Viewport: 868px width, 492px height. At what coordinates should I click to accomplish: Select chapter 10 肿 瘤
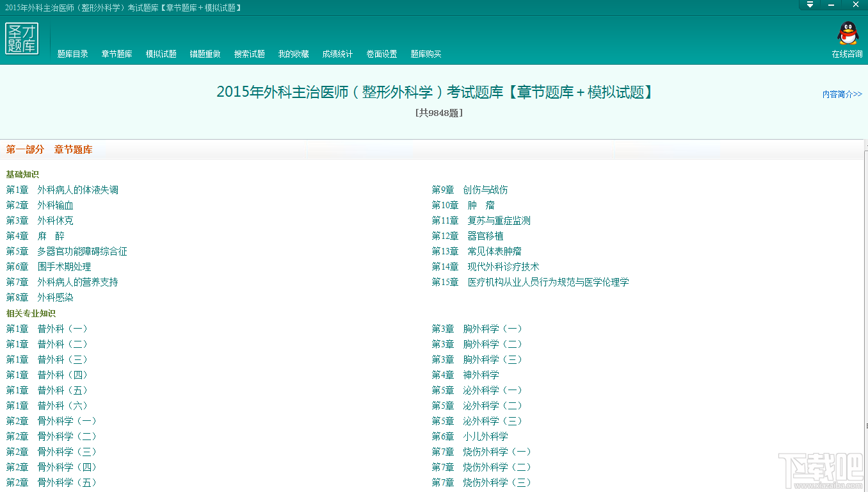[463, 205]
